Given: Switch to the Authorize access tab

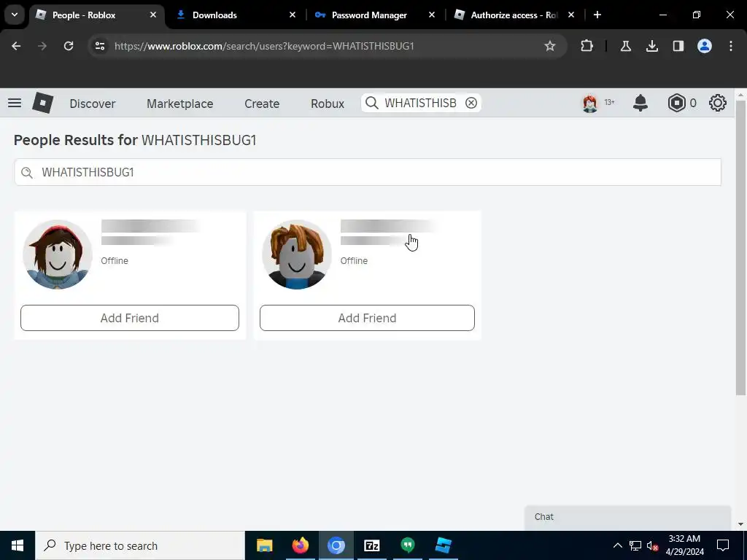Looking at the screenshot, I should click(514, 15).
